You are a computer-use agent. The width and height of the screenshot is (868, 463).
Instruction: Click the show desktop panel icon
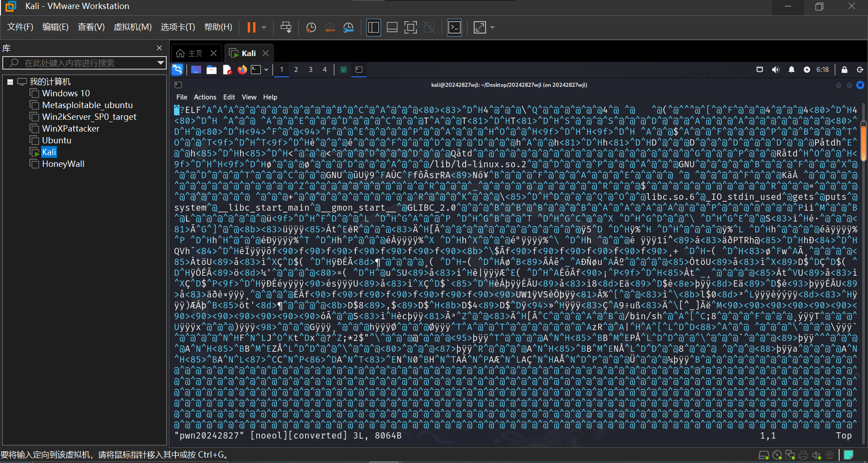tap(196, 70)
